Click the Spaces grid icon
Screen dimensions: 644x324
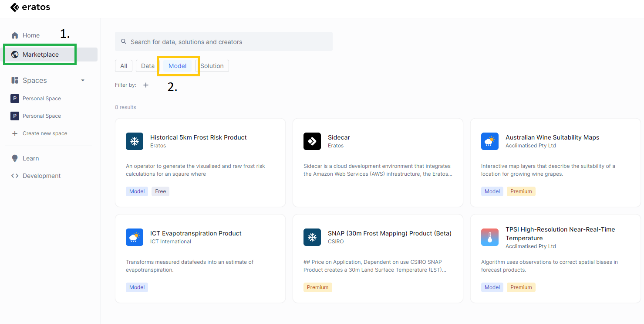15,80
